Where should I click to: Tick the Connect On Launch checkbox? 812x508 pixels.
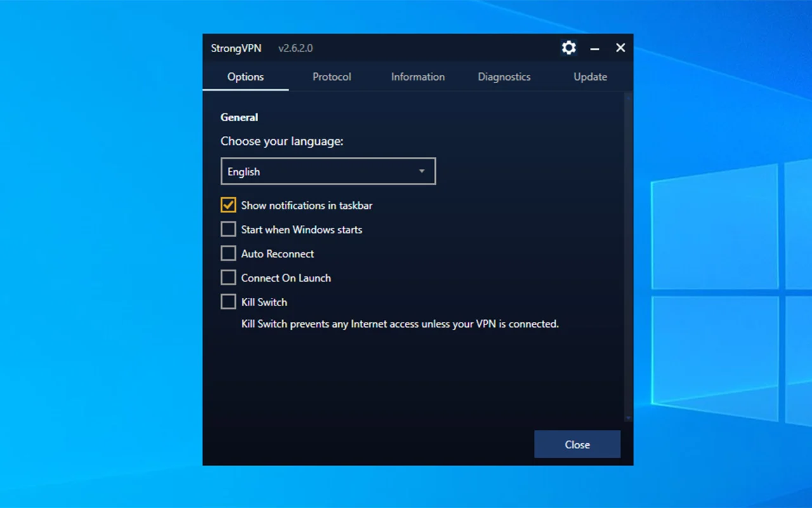click(x=228, y=277)
